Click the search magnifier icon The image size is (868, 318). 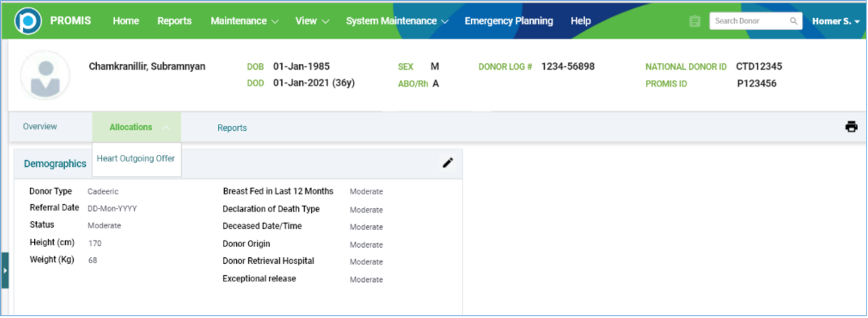click(x=793, y=21)
